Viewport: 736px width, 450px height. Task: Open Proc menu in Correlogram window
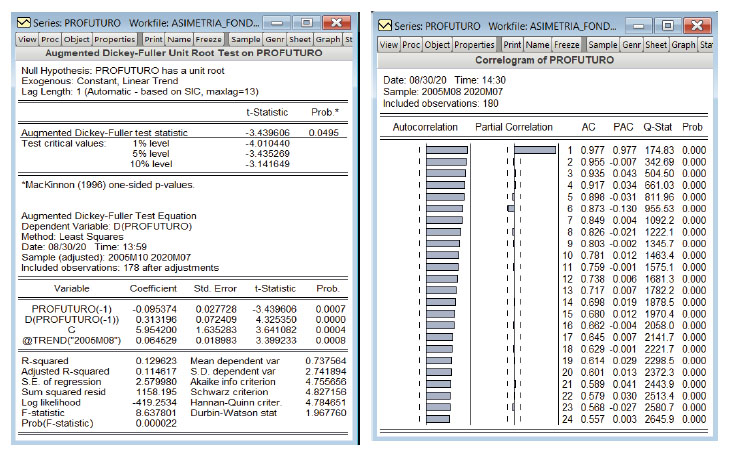[411, 45]
